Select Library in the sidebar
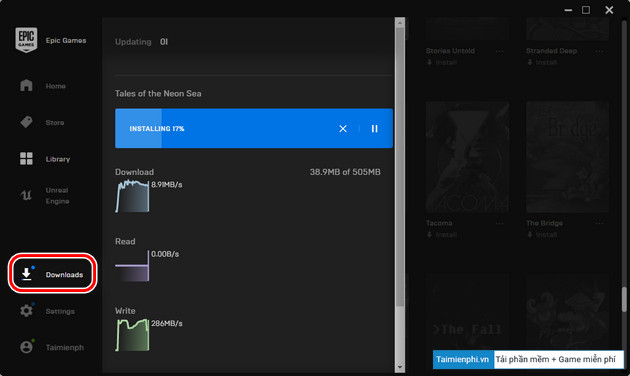The image size is (630, 376). [x=57, y=159]
